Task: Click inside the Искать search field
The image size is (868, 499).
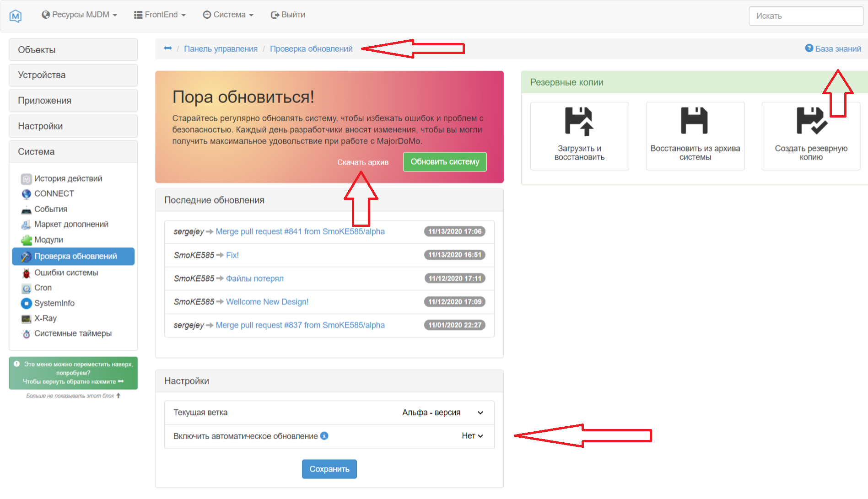Action: (806, 16)
